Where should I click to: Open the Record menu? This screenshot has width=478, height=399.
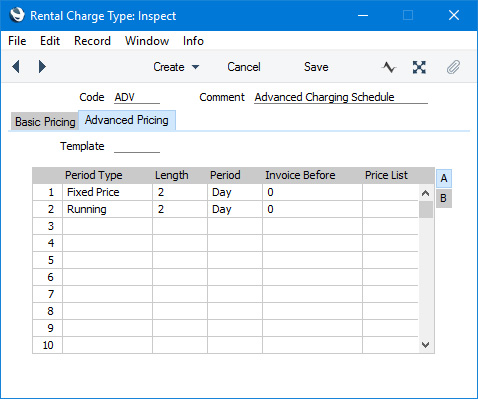(x=92, y=41)
